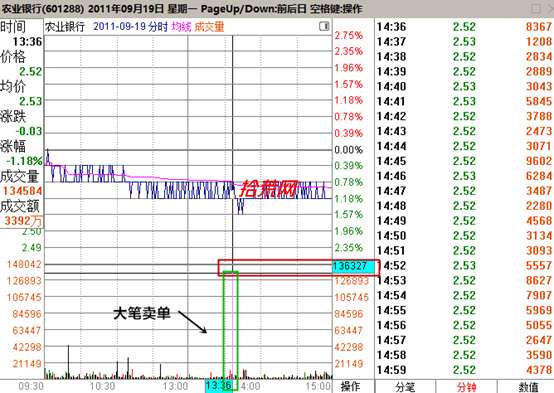554x393 pixels.
Task: Select the 14:38 row in minute list
Action: tap(464, 57)
